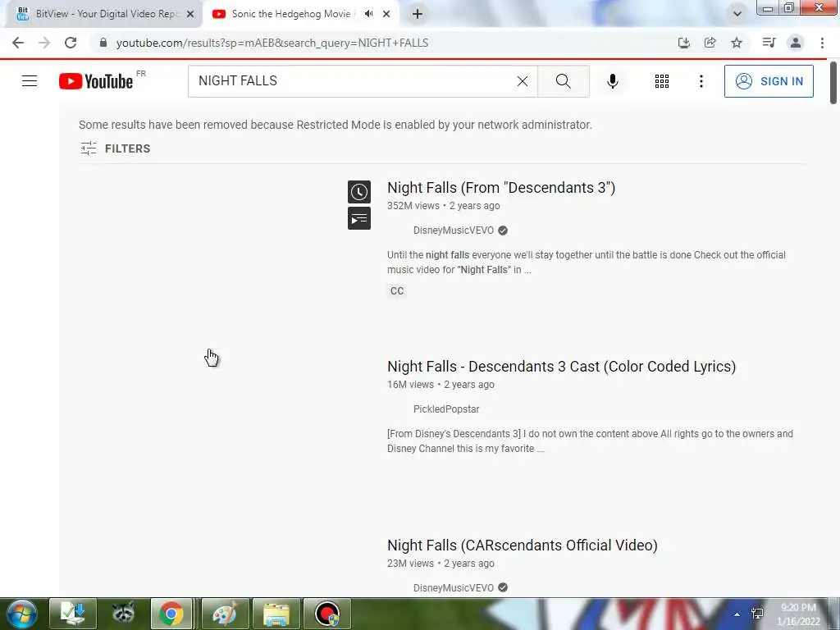Open the YouTube guide hamburger menu

point(30,81)
